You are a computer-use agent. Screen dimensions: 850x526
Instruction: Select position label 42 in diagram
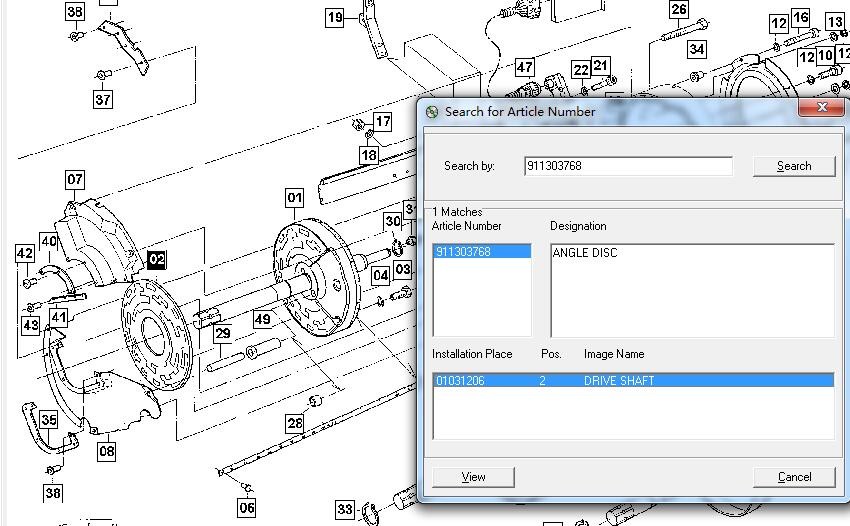(25, 253)
